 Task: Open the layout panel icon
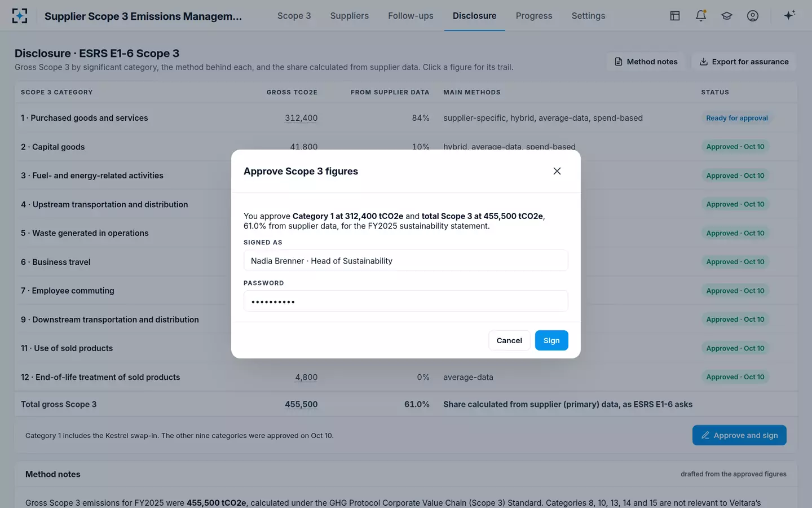[675, 16]
